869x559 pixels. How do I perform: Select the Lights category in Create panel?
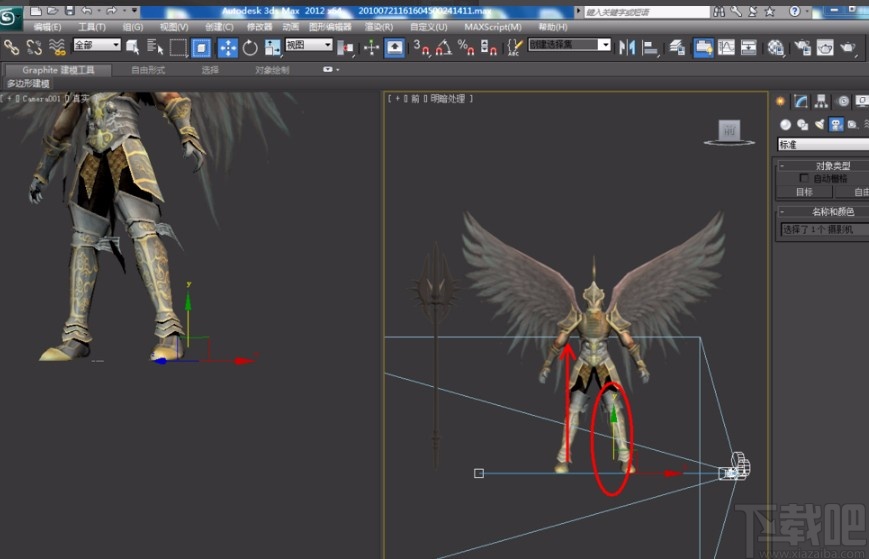pos(820,125)
